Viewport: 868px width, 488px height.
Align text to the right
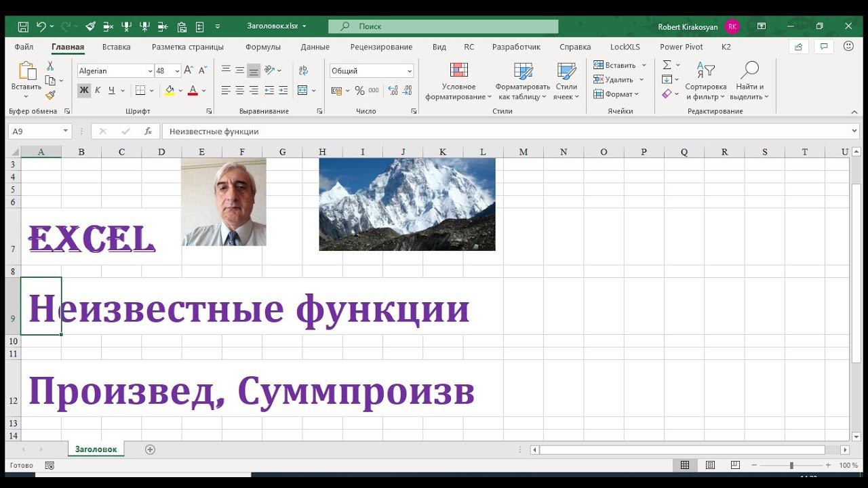pyautogui.click(x=254, y=90)
